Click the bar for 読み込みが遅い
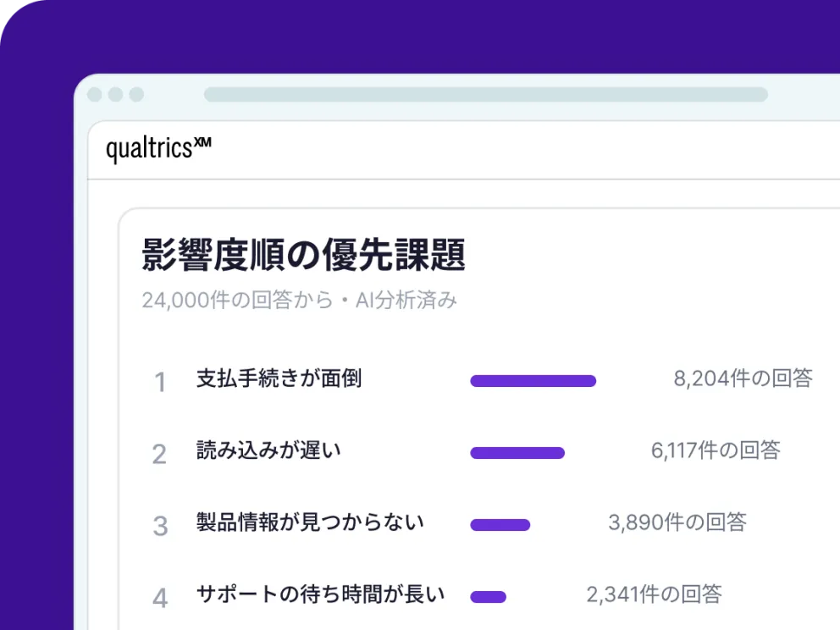Viewport: 840px width, 630px height. click(517, 453)
